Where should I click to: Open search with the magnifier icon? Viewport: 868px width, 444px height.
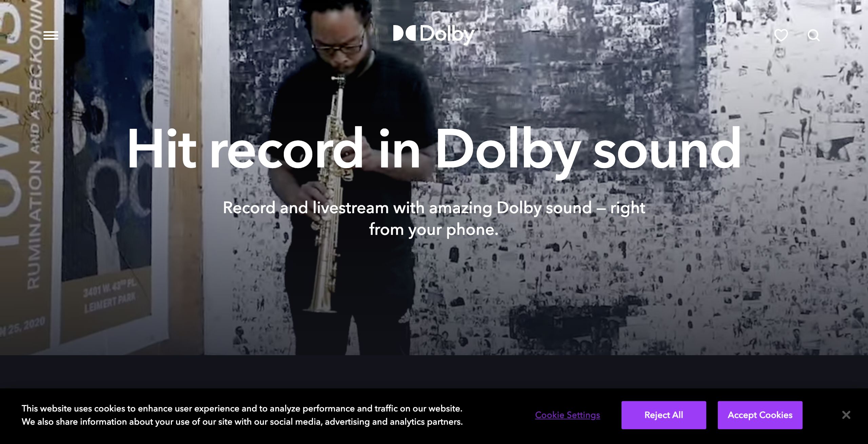click(813, 35)
